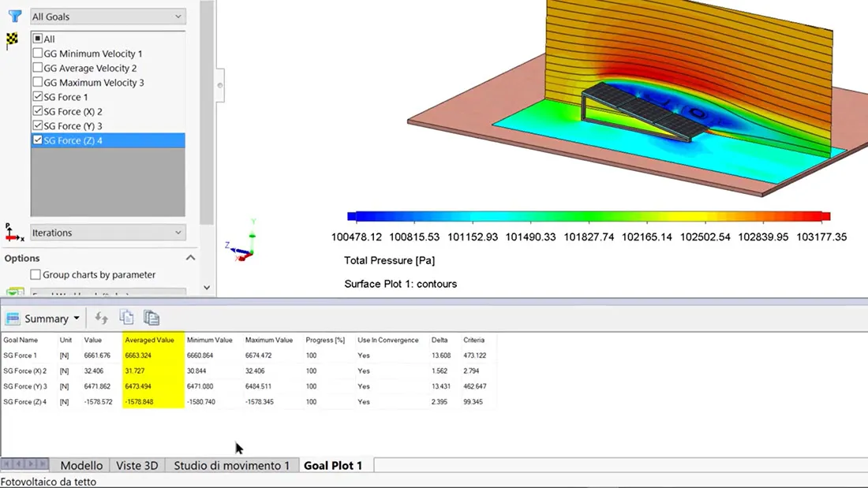Switch to the Modello tab

tap(81, 465)
